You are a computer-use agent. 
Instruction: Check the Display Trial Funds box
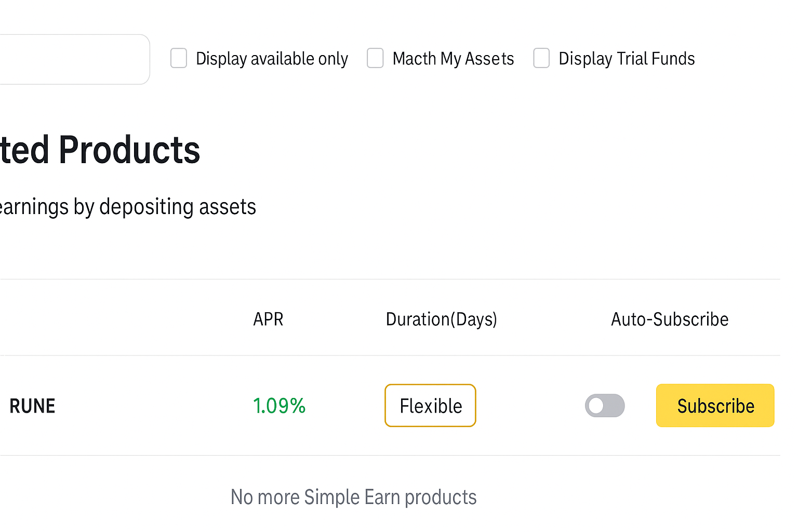[541, 58]
